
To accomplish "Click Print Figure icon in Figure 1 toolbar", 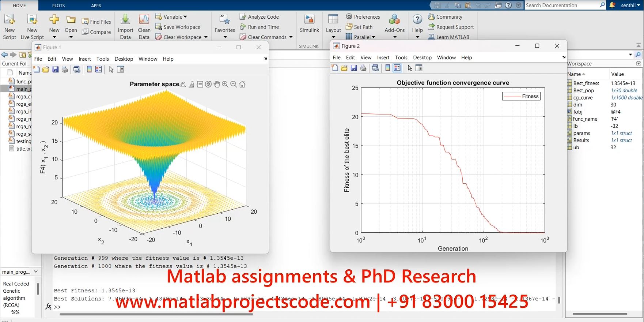I will 65,70.
